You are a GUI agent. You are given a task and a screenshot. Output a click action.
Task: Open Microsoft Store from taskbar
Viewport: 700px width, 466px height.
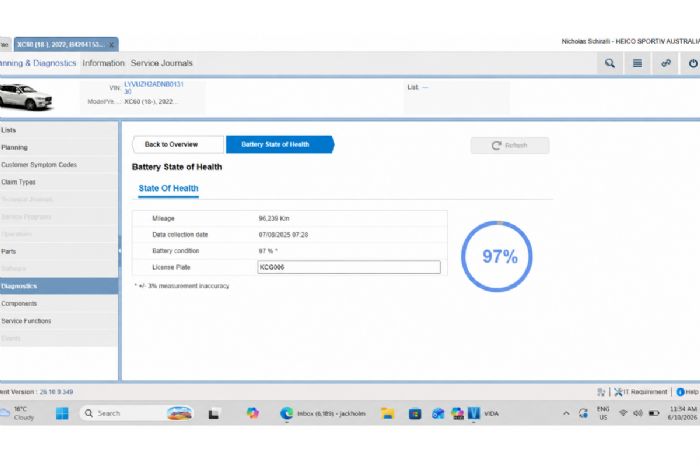415,414
